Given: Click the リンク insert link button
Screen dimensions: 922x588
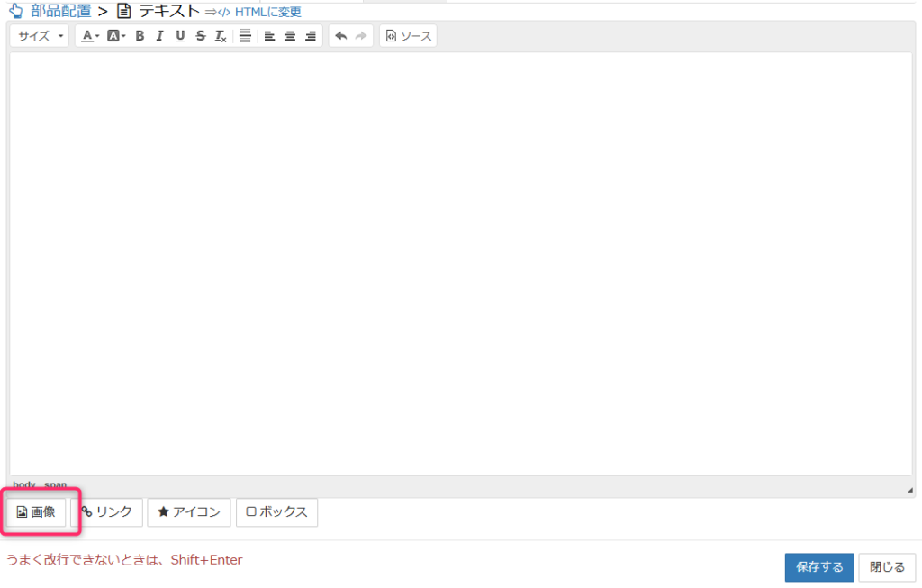Looking at the screenshot, I should click(106, 512).
